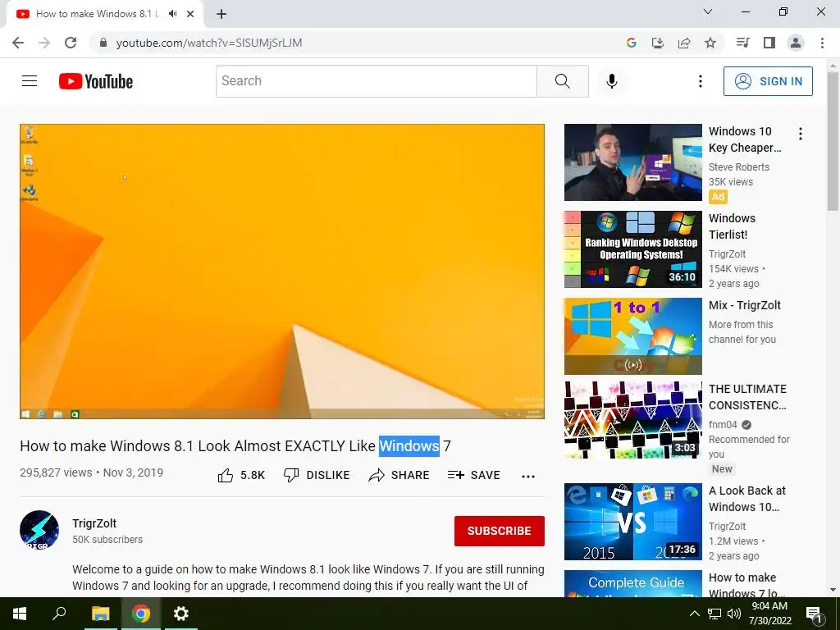The width and height of the screenshot is (840, 630).
Task: Open volume control in system tray
Action: (734, 614)
